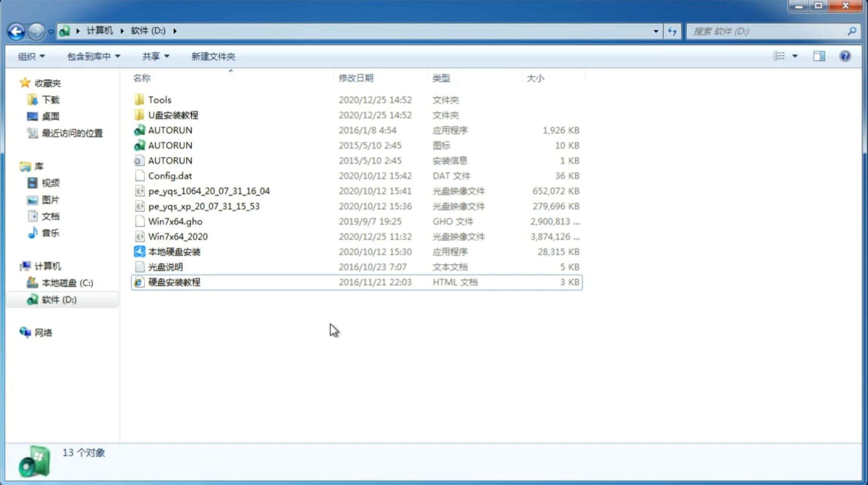Select 软件 (D:) drive in sidebar
This screenshot has width=868, height=485.
click(58, 299)
